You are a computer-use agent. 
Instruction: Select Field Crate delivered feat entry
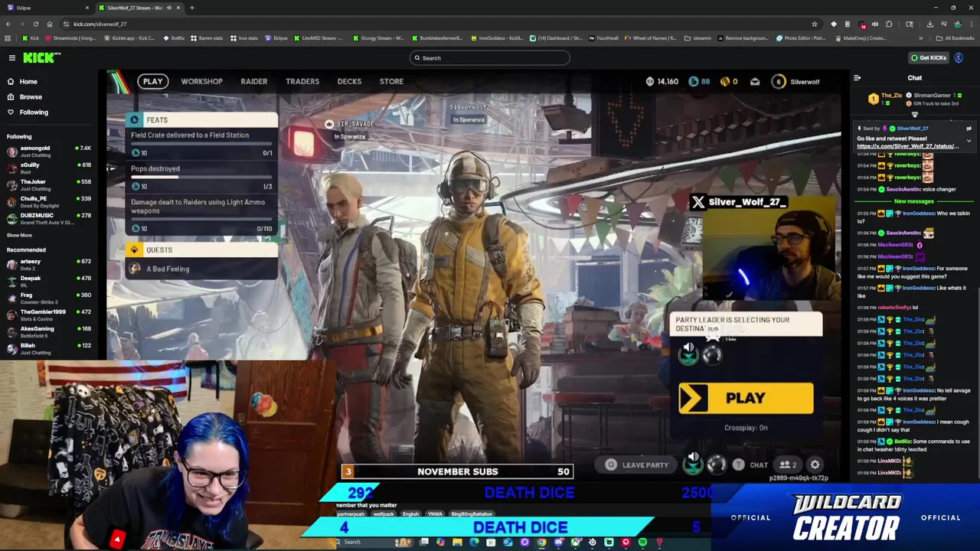(202, 143)
